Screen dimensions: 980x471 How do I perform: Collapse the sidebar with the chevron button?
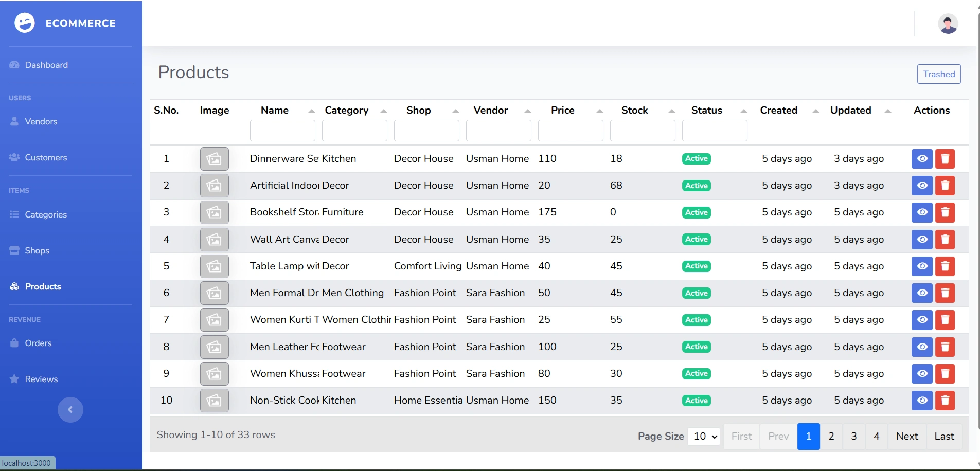click(x=70, y=410)
